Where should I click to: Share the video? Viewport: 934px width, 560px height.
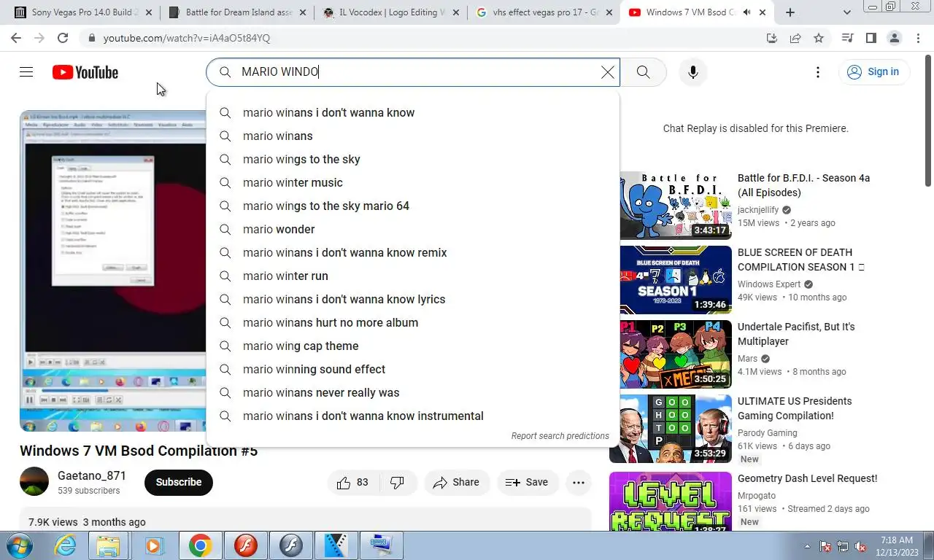(456, 482)
